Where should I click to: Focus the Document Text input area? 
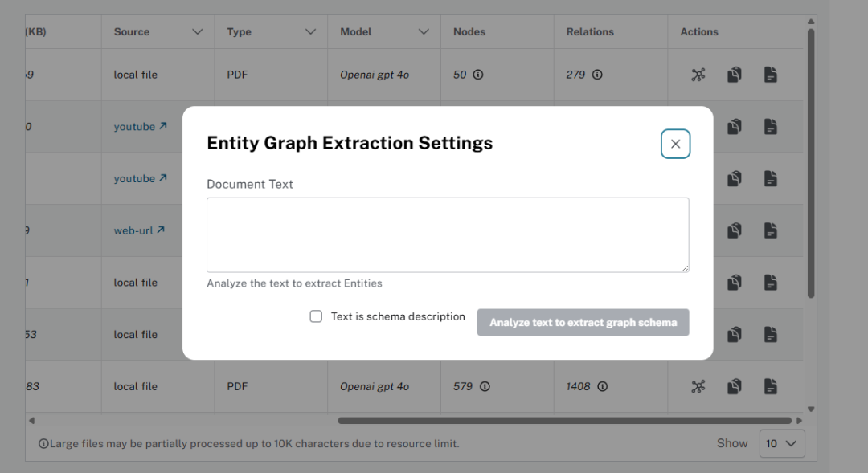pos(447,234)
